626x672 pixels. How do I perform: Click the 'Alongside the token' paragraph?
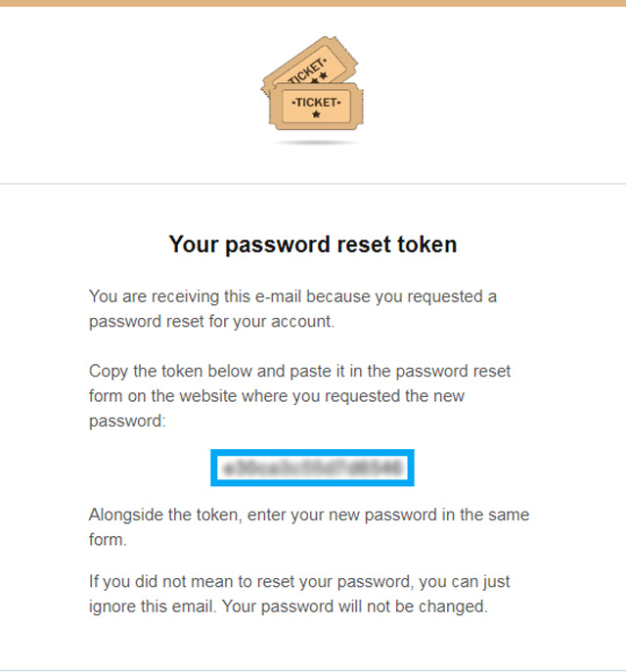[309, 526]
